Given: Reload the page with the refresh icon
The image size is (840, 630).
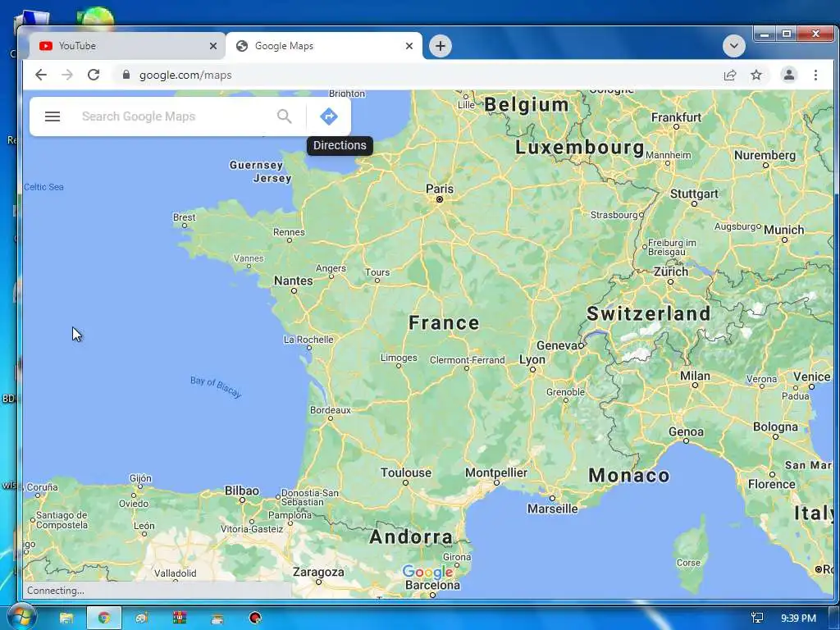Looking at the screenshot, I should pos(94,75).
